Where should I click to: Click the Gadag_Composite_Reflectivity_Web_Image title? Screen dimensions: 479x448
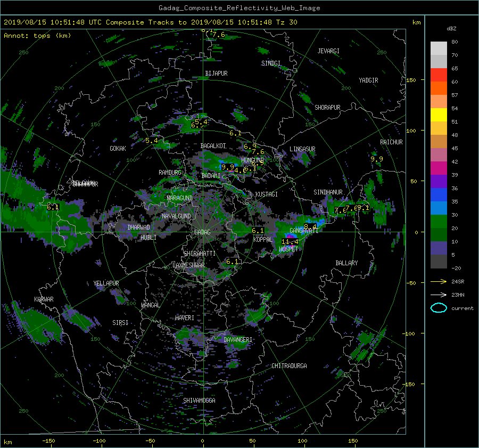click(x=239, y=8)
